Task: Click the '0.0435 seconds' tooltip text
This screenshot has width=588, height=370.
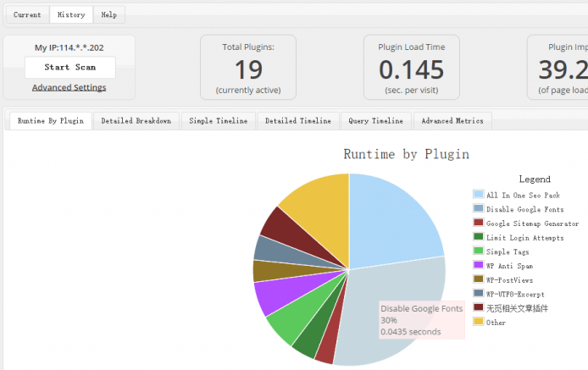Action: click(411, 332)
